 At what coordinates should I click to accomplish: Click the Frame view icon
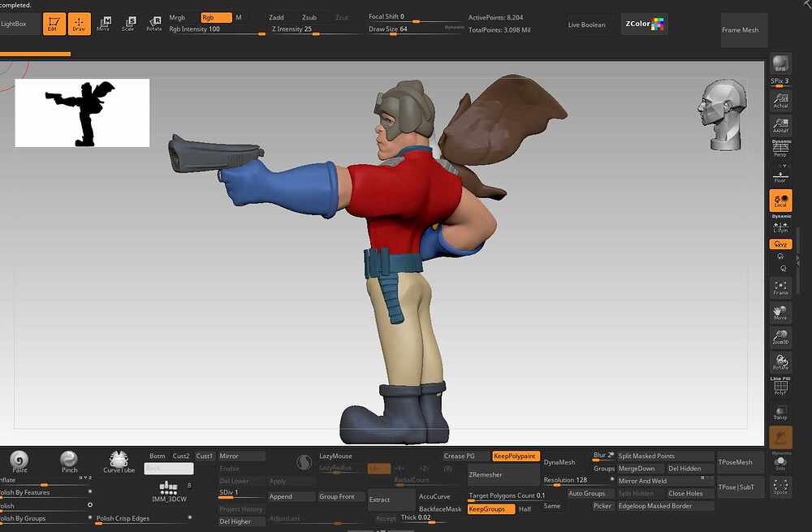point(780,288)
